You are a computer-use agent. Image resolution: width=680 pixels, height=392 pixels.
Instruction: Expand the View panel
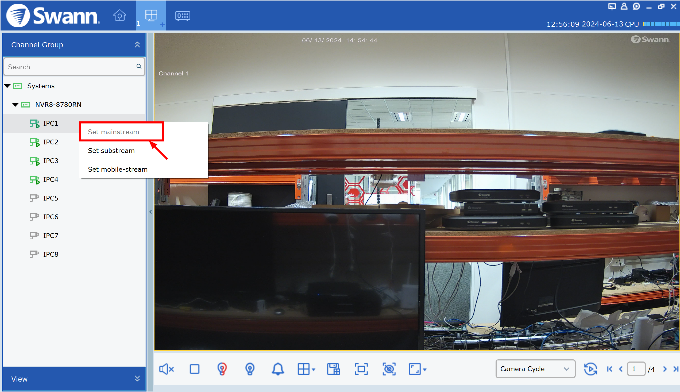click(137, 379)
